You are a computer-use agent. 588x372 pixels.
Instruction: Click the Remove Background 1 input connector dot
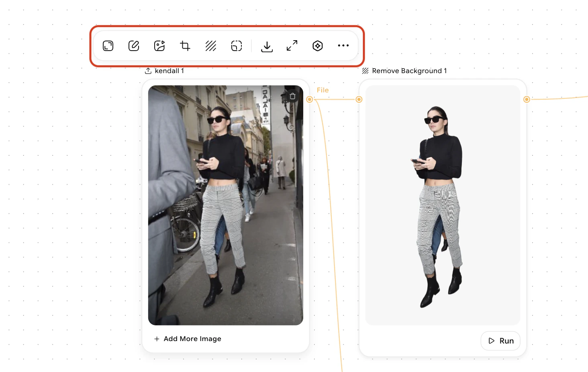359,99
